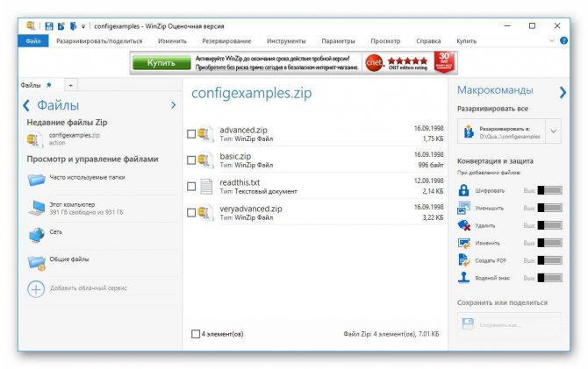
Task: Toggle the Уменьшить switch
Action: click(x=549, y=208)
